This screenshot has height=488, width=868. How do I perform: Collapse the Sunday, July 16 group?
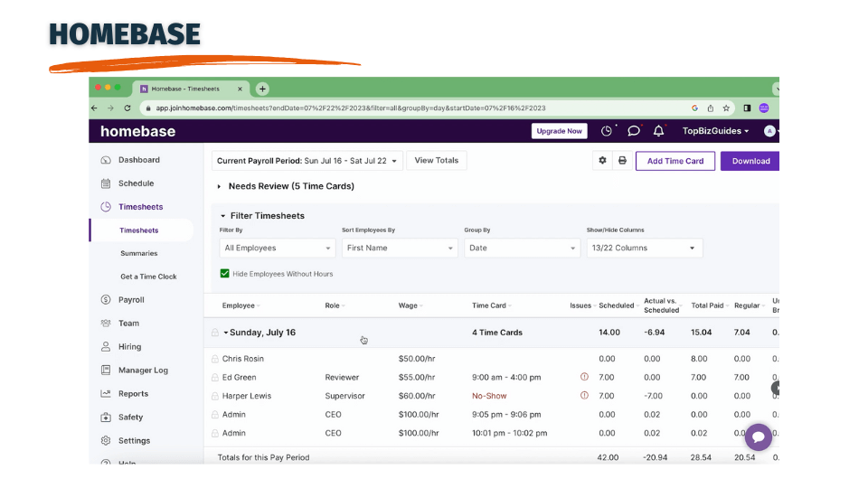click(x=226, y=333)
